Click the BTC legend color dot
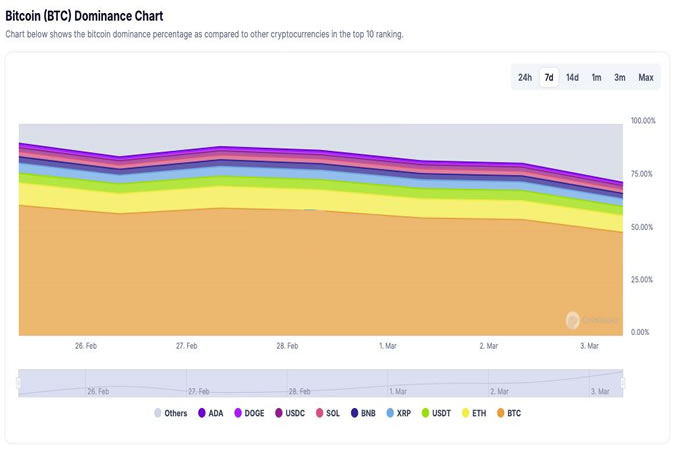Image resolution: width=680 pixels, height=453 pixels. [x=500, y=413]
